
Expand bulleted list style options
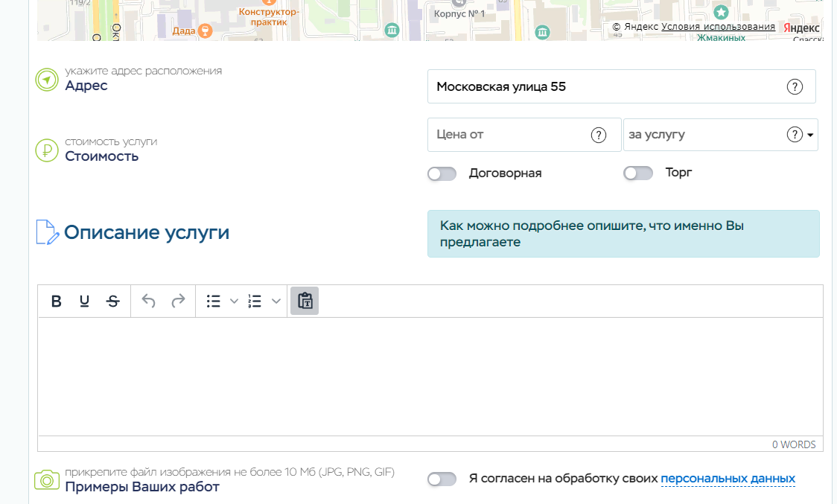click(234, 302)
